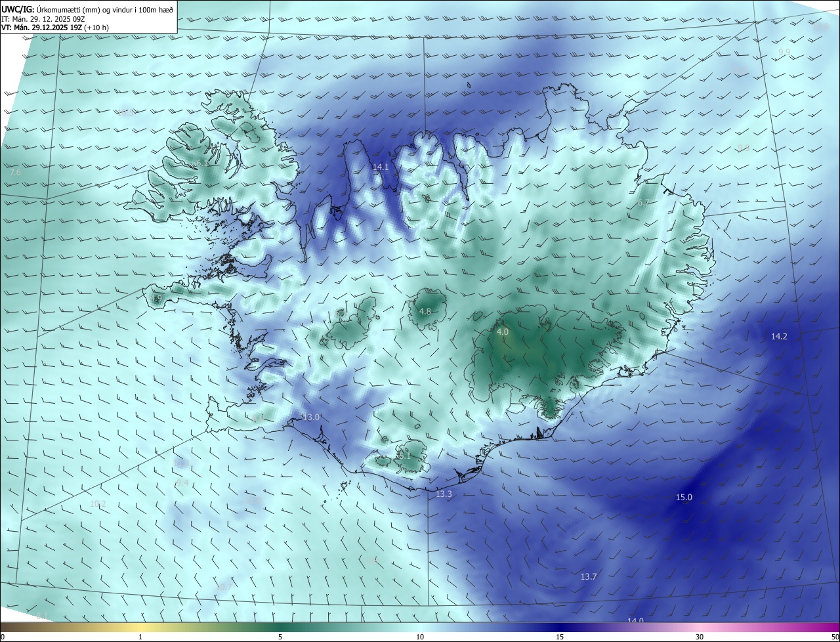Viewport: 840px width, 642px height.
Task: Click the 13.3 value label
Action: [x=444, y=494]
